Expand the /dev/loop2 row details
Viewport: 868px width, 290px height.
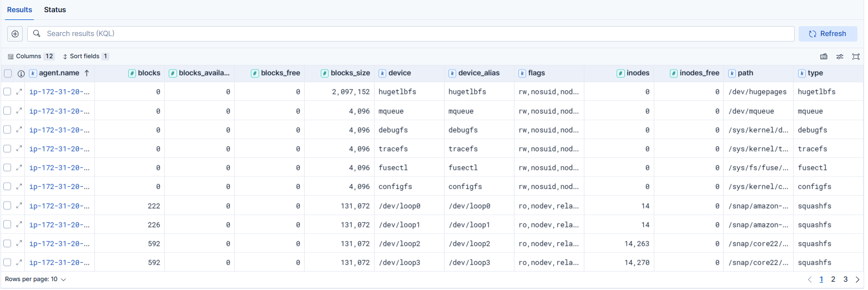(19, 243)
